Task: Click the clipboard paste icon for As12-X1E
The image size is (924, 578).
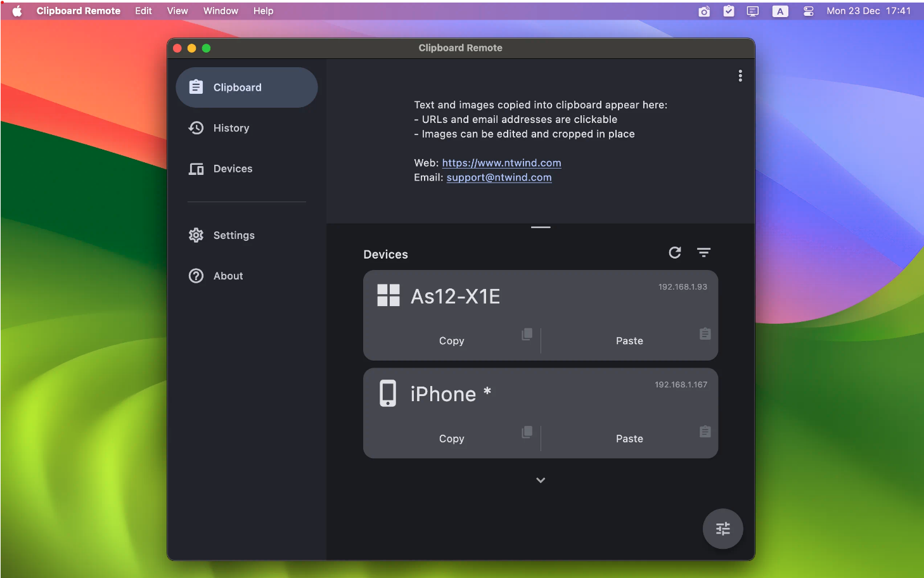Action: click(705, 333)
